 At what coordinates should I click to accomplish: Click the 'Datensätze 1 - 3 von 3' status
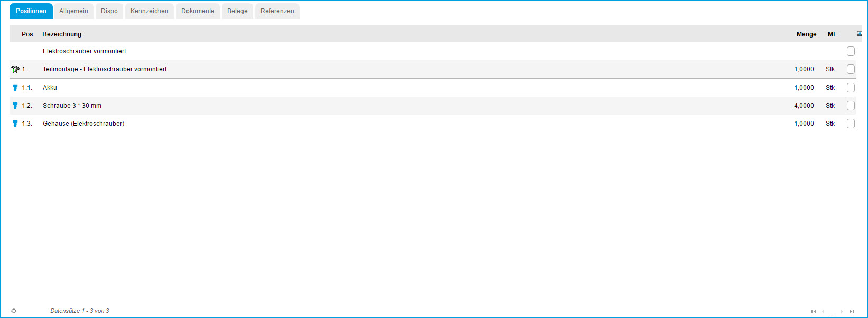pyautogui.click(x=80, y=311)
